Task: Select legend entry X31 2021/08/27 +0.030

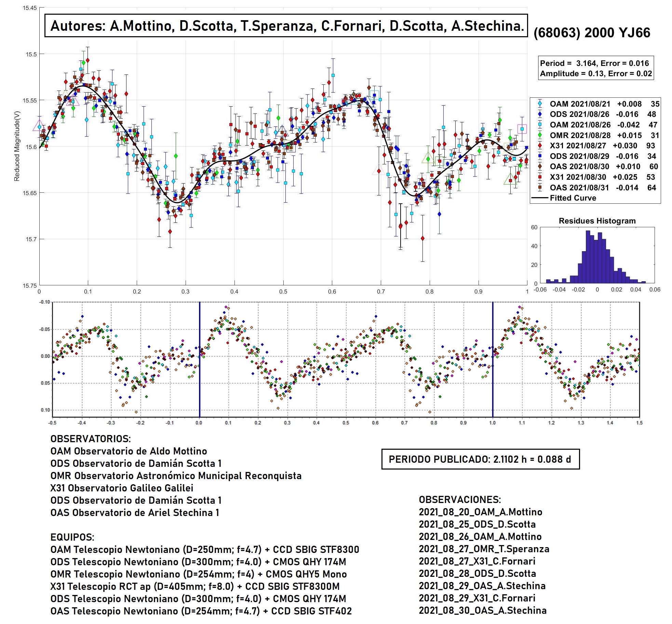Action: tap(596, 146)
